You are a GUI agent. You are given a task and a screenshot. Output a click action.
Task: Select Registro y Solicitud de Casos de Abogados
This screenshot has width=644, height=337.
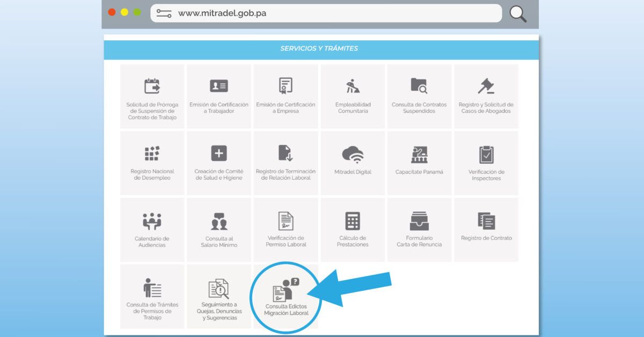tap(486, 97)
